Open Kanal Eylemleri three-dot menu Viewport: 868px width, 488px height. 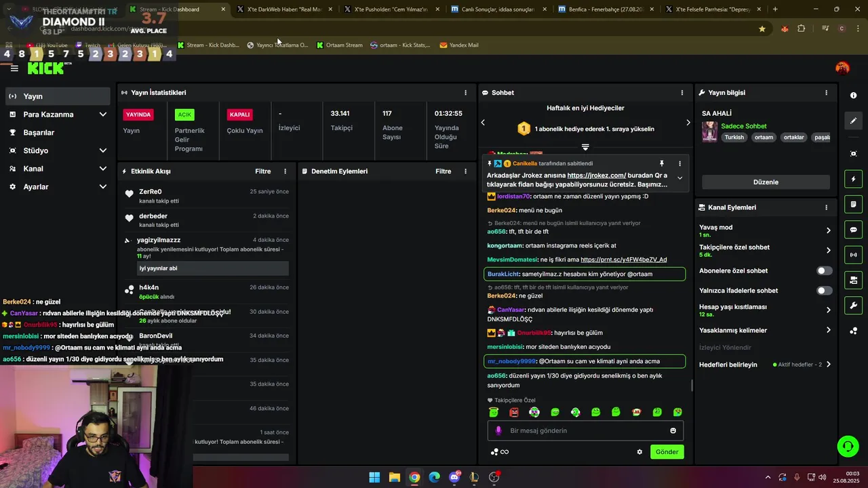coord(826,207)
